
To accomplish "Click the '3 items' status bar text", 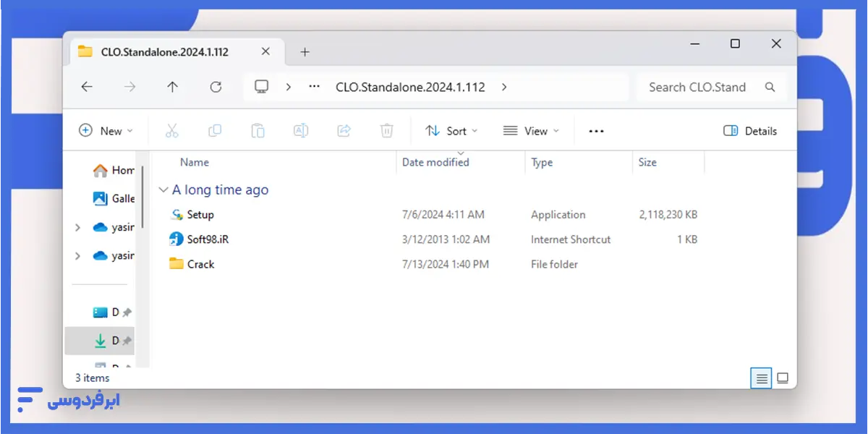I will pos(92,378).
